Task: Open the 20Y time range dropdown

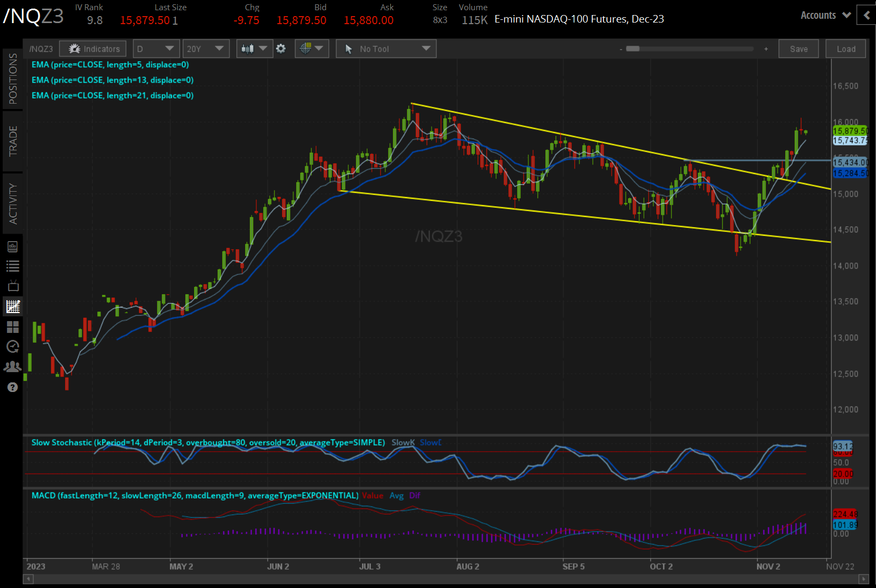Action: pos(205,49)
